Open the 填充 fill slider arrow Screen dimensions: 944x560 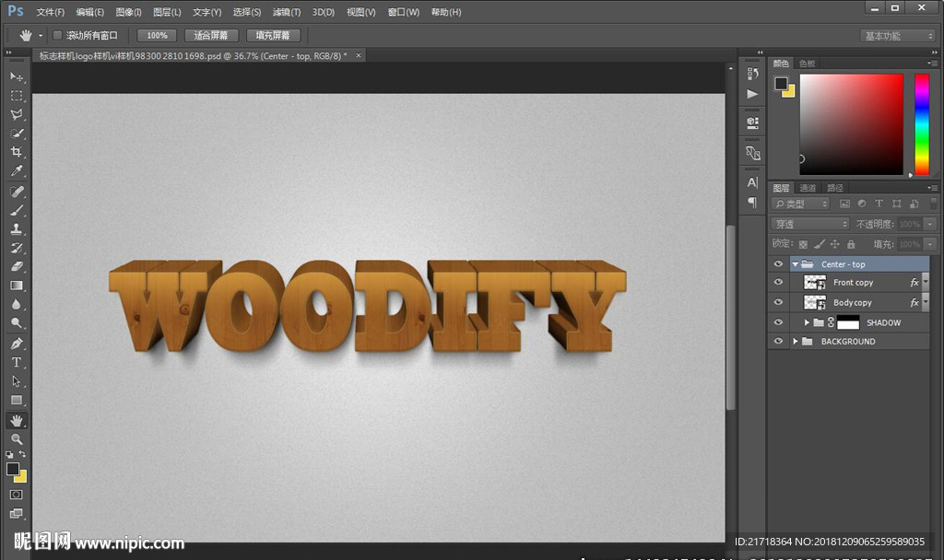(x=930, y=244)
